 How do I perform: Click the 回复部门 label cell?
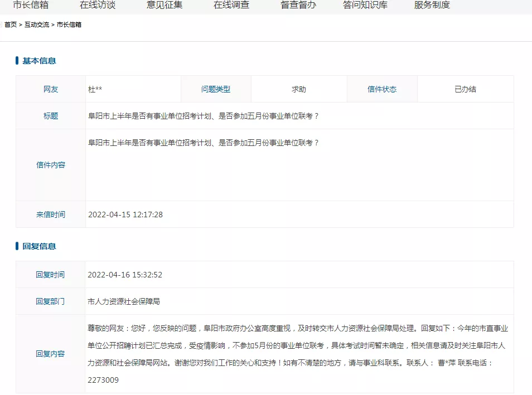coord(50,301)
